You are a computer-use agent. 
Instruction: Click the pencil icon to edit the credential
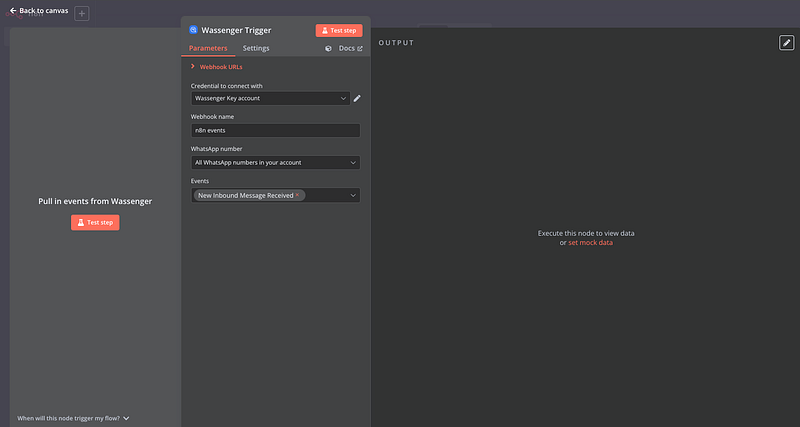click(357, 98)
